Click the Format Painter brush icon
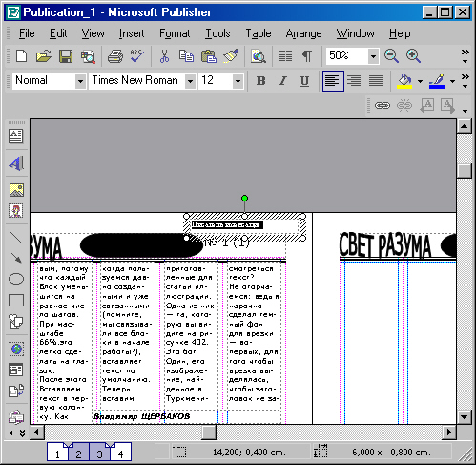 tap(231, 56)
